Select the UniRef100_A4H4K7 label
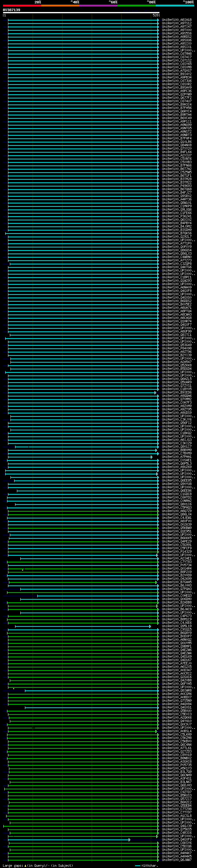The width and height of the screenshot is (197, 868). tap(177, 854)
